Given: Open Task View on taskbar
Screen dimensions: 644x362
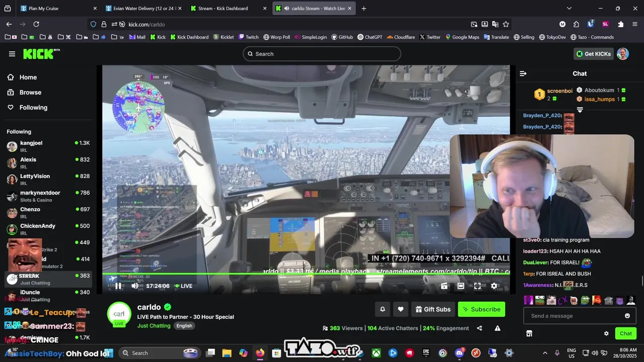Looking at the screenshot, I should [x=210, y=353].
